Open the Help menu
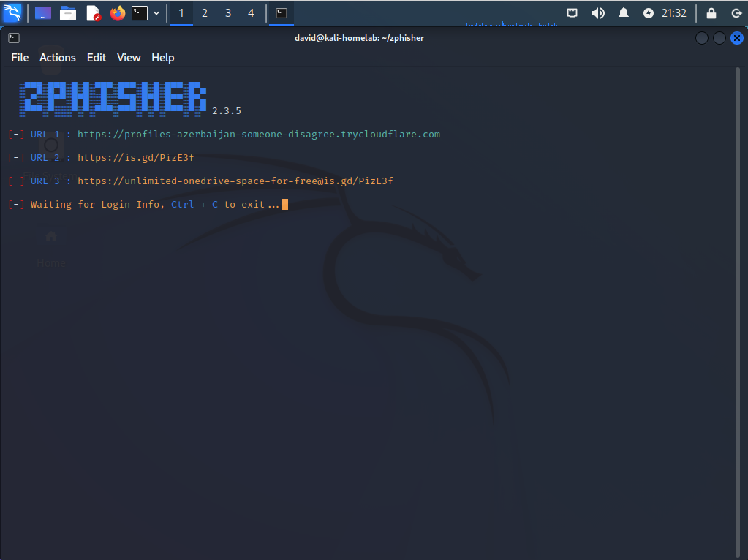Viewport: 748px width, 560px height. tap(162, 58)
